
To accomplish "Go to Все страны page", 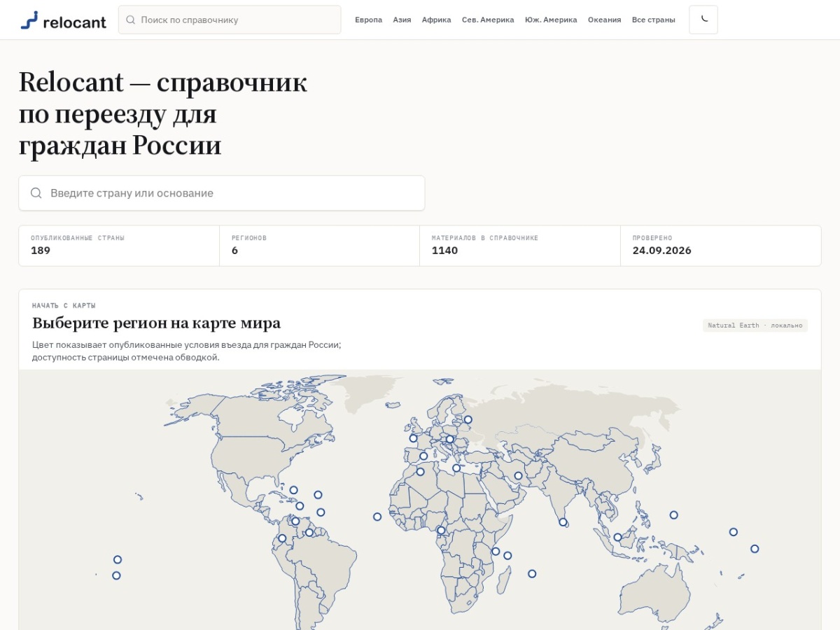I will (x=653, y=20).
